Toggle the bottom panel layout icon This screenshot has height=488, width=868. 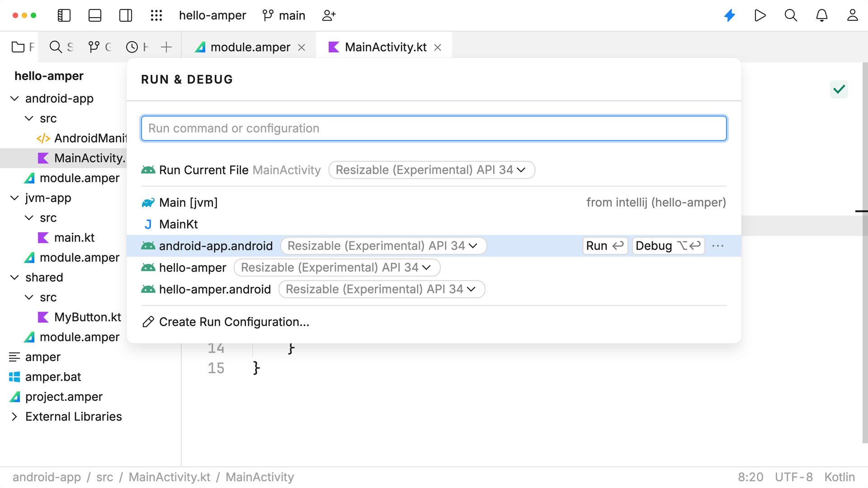click(x=95, y=15)
